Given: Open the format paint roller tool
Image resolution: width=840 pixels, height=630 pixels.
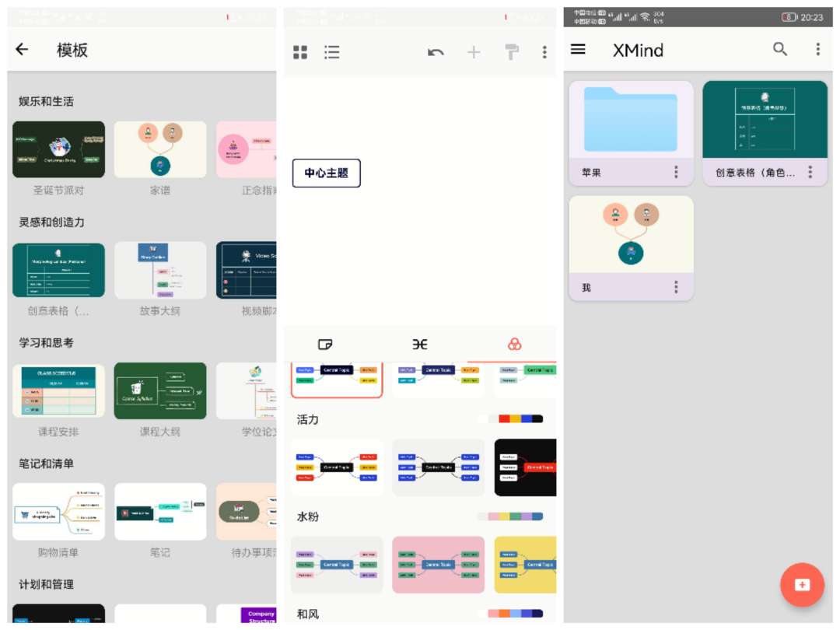Looking at the screenshot, I should (512, 52).
